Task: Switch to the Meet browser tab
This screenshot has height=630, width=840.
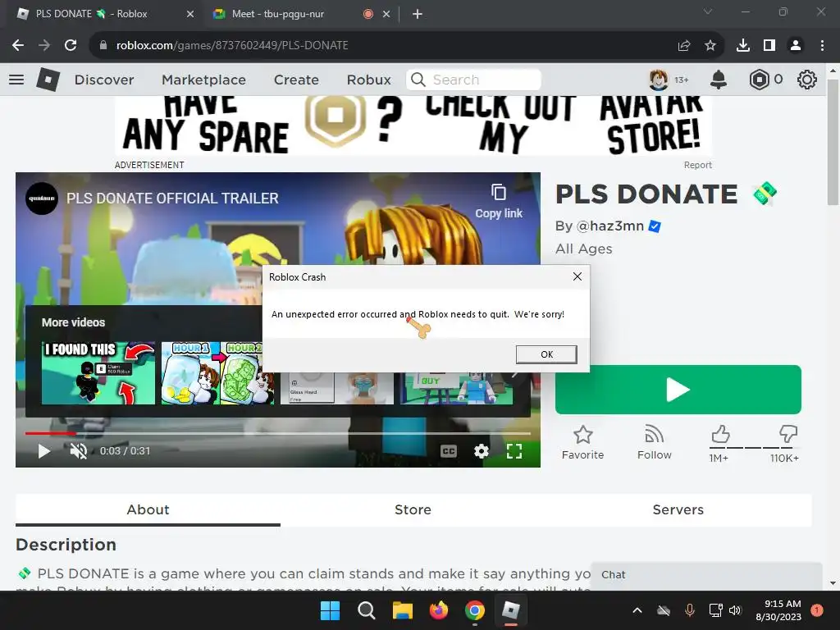Action: click(x=301, y=14)
